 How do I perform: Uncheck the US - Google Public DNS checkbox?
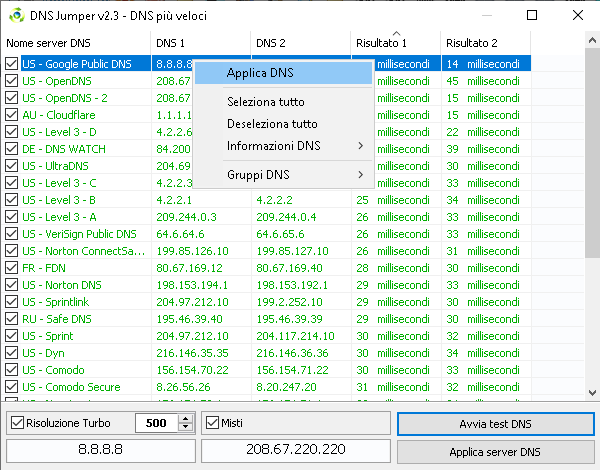tap(11, 64)
